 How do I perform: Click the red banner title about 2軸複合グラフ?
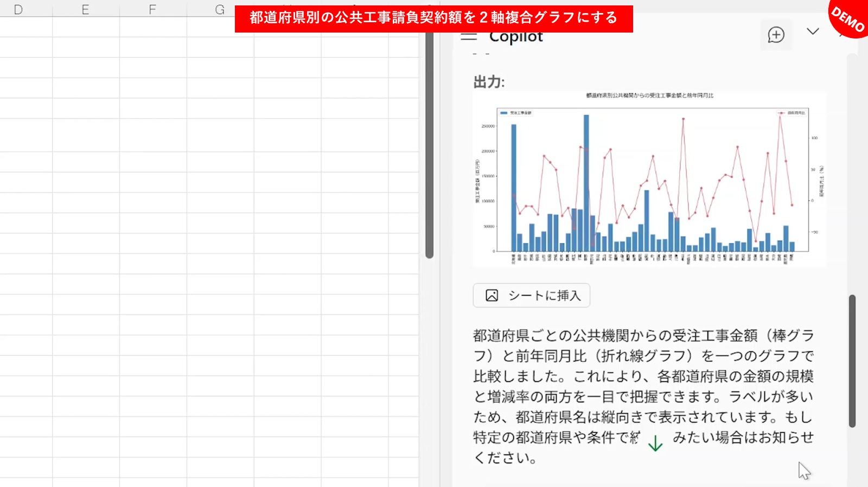click(x=433, y=18)
